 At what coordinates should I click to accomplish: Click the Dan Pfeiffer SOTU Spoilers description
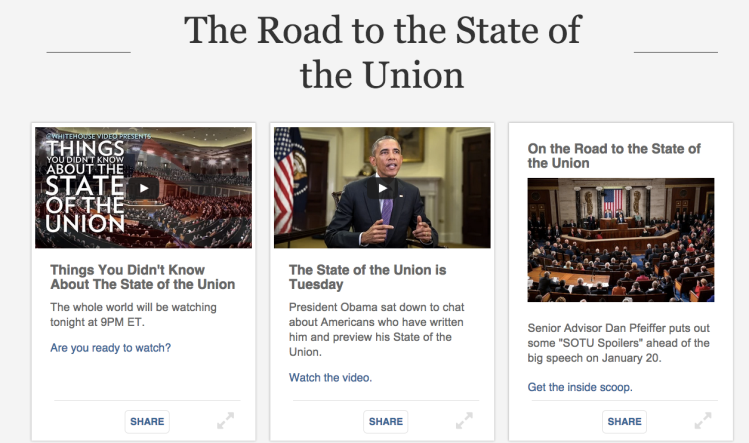pyautogui.click(x=619, y=343)
